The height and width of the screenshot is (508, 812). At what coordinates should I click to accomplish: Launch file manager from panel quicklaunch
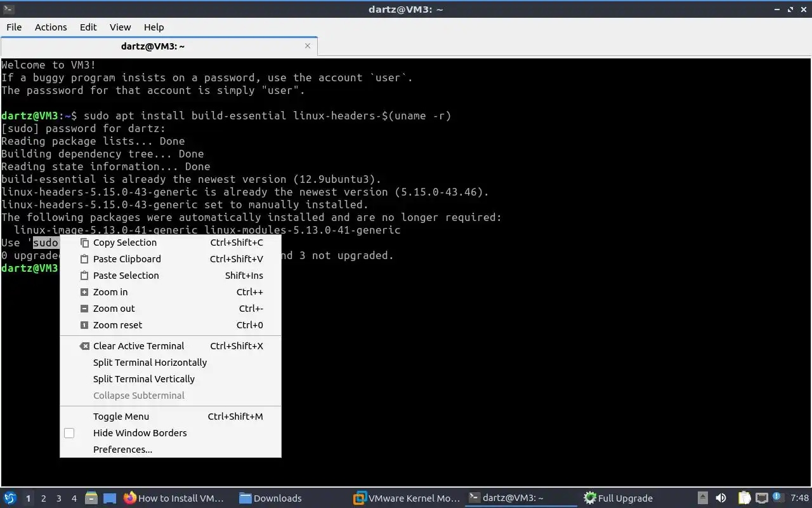[x=91, y=498]
